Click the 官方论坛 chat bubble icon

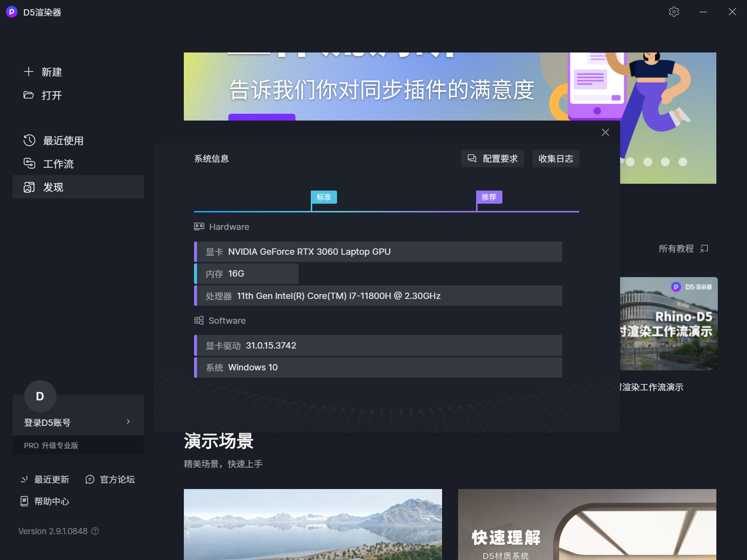(x=90, y=479)
